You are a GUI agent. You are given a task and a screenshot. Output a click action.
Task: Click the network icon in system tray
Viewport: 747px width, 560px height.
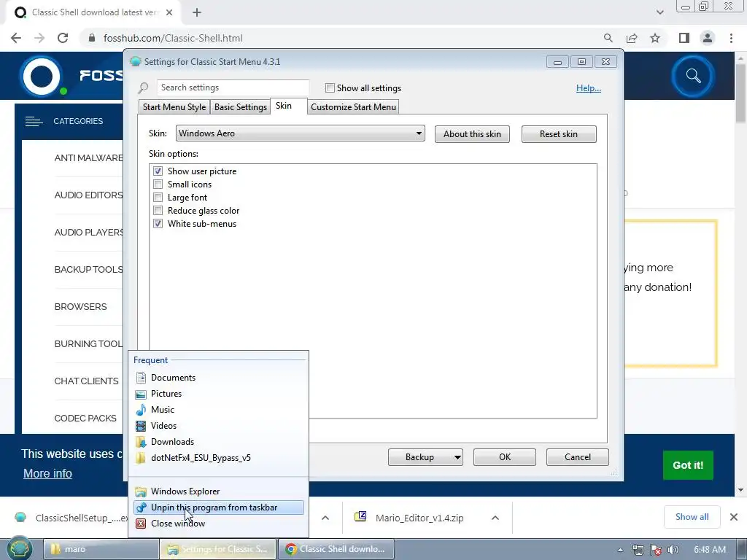point(638,550)
